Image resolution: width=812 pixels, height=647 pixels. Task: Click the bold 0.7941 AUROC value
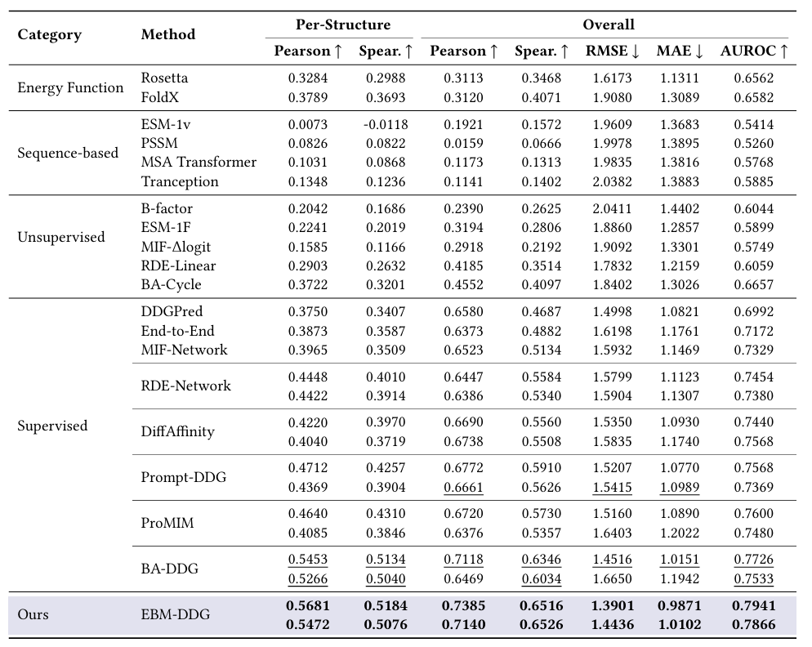pyautogui.click(x=753, y=605)
